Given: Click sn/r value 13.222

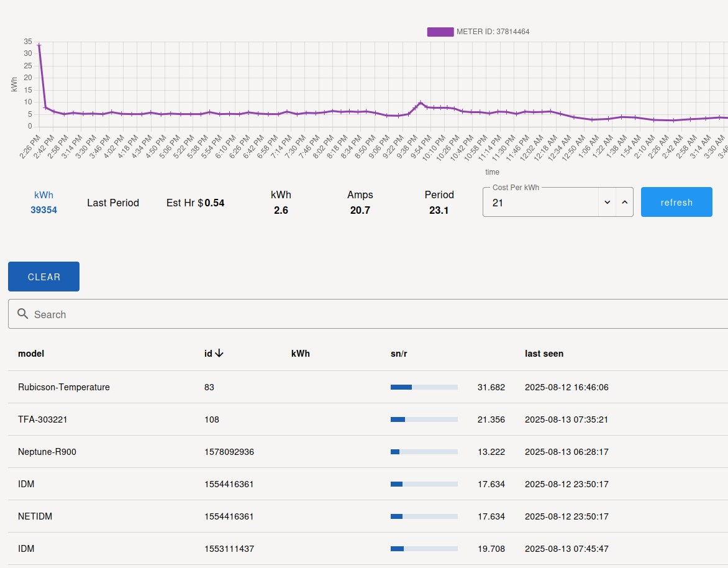Looking at the screenshot, I should click(x=491, y=452).
